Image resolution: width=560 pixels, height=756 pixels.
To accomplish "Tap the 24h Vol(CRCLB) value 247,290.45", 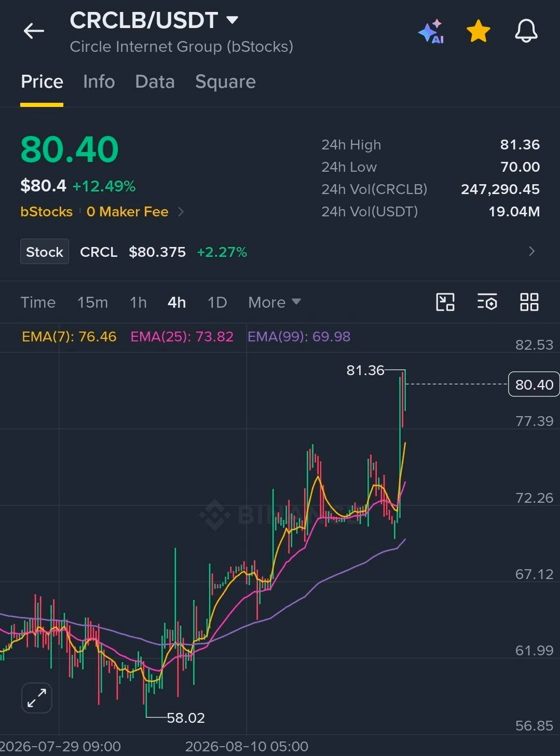I will point(500,189).
